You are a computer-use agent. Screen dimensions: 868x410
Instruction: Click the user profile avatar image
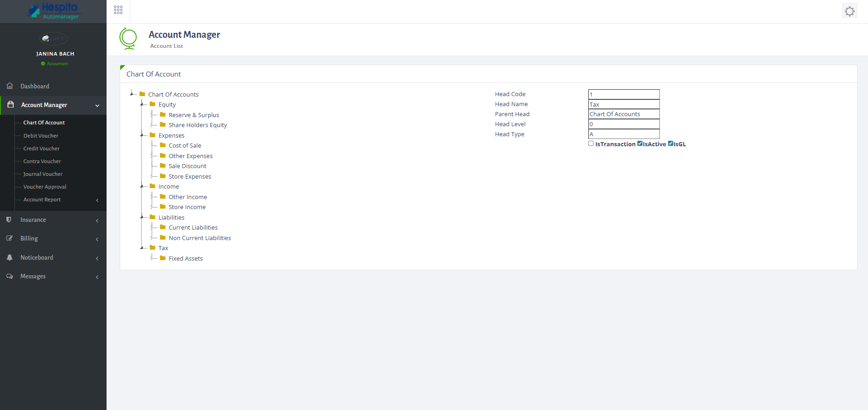point(54,39)
